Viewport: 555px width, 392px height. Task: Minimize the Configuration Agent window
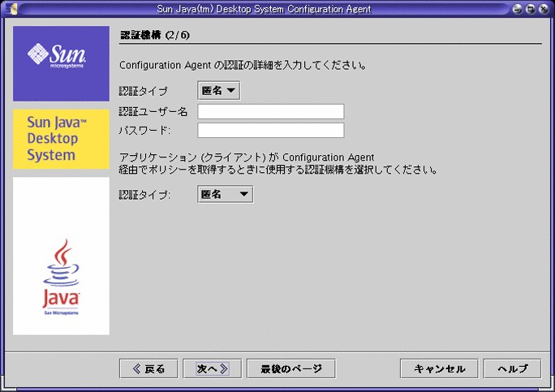click(x=518, y=9)
